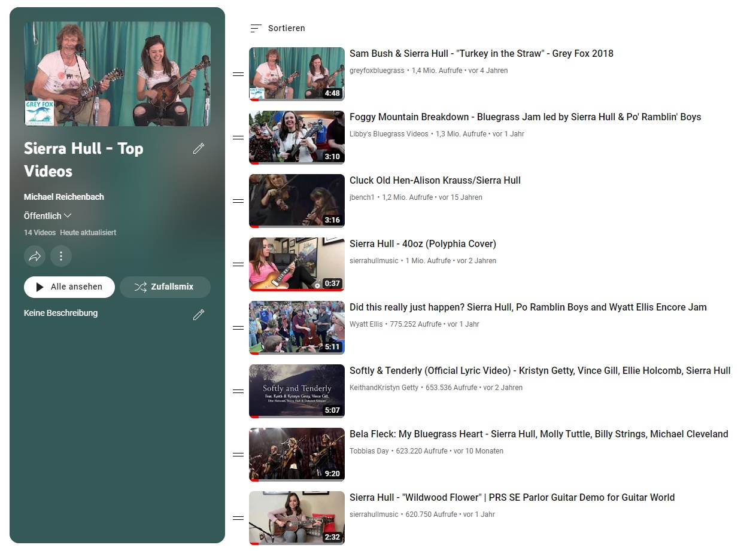Click the Sierra Hull - Top Videos title
Screen dimensions: 756x551
pos(84,160)
